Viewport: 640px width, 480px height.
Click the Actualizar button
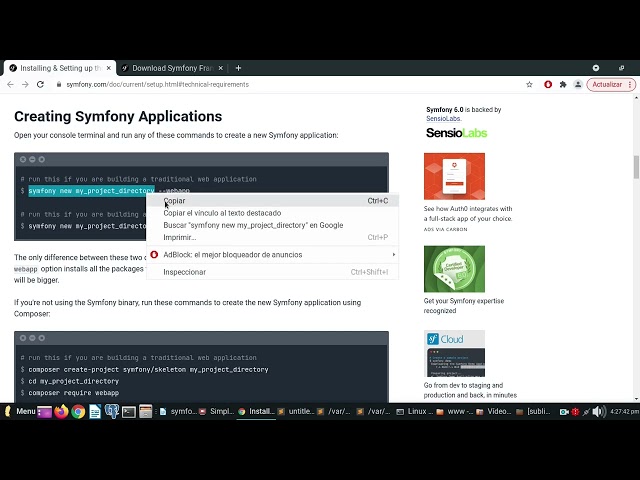pyautogui.click(x=607, y=84)
